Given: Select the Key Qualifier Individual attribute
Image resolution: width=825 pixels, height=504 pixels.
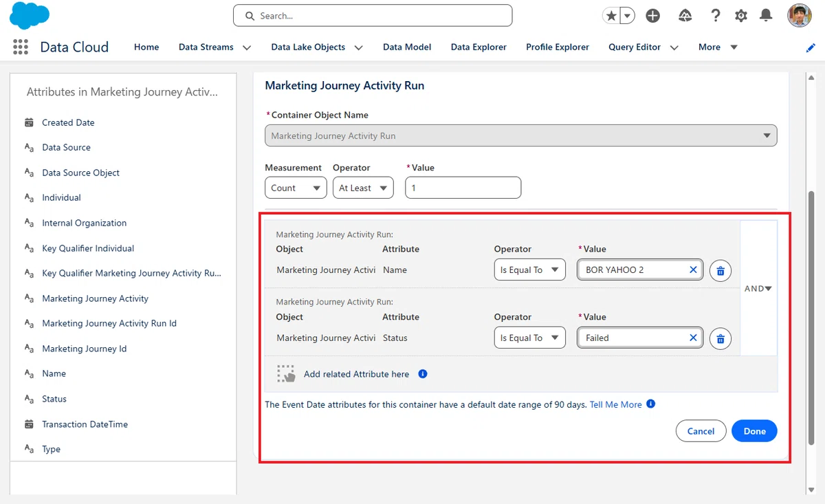Looking at the screenshot, I should pos(88,248).
